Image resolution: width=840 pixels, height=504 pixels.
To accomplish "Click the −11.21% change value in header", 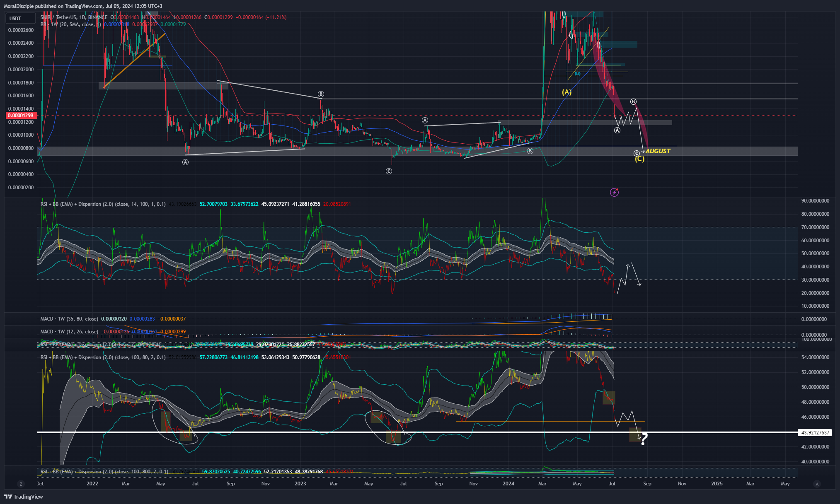I will coord(276,17).
